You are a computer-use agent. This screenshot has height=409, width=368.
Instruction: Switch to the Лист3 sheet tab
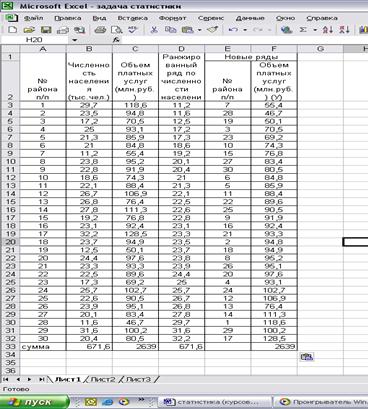click(x=138, y=379)
